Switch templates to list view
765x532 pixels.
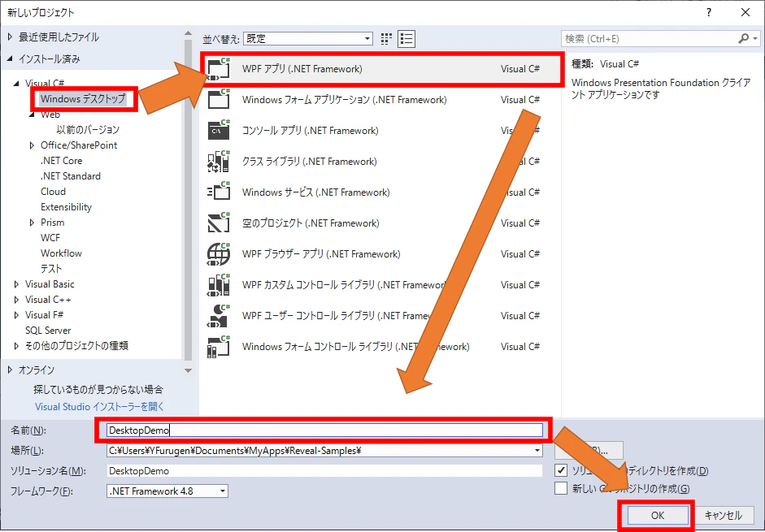point(406,38)
